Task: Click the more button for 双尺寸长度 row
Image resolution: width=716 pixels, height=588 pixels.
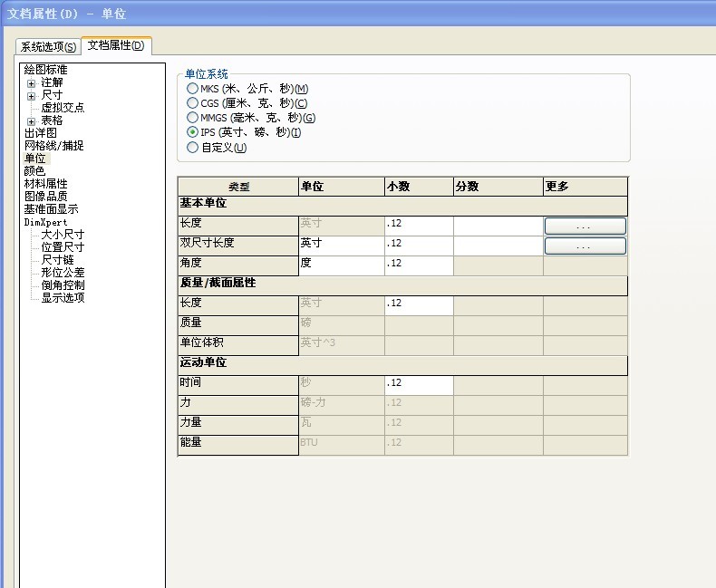Action: pyautogui.click(x=585, y=246)
